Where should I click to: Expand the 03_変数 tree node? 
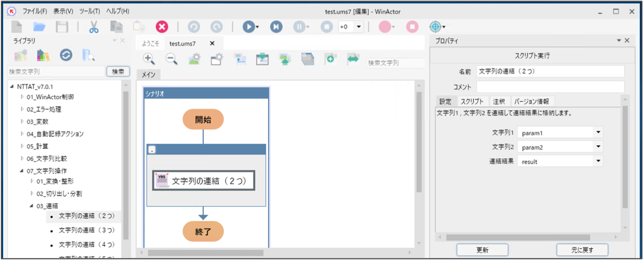22,121
